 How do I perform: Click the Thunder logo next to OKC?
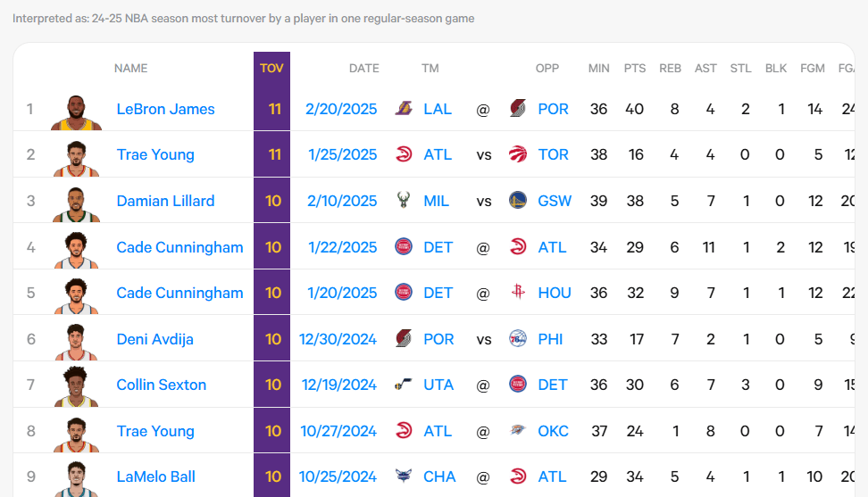pyautogui.click(x=518, y=430)
